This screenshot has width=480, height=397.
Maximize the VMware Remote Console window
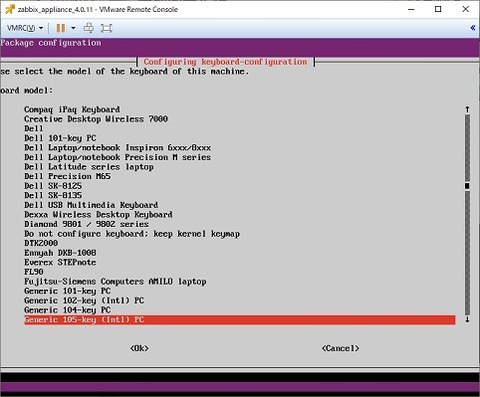(x=438, y=9)
